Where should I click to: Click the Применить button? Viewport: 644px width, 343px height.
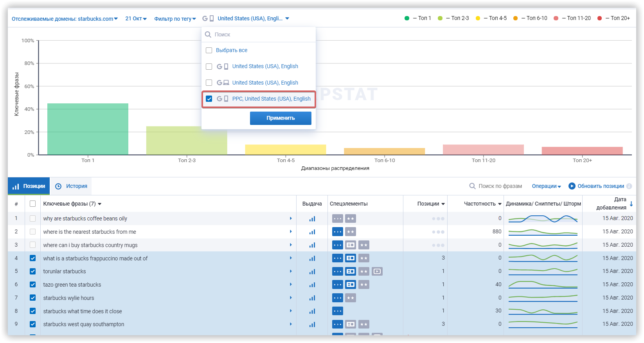click(x=281, y=118)
